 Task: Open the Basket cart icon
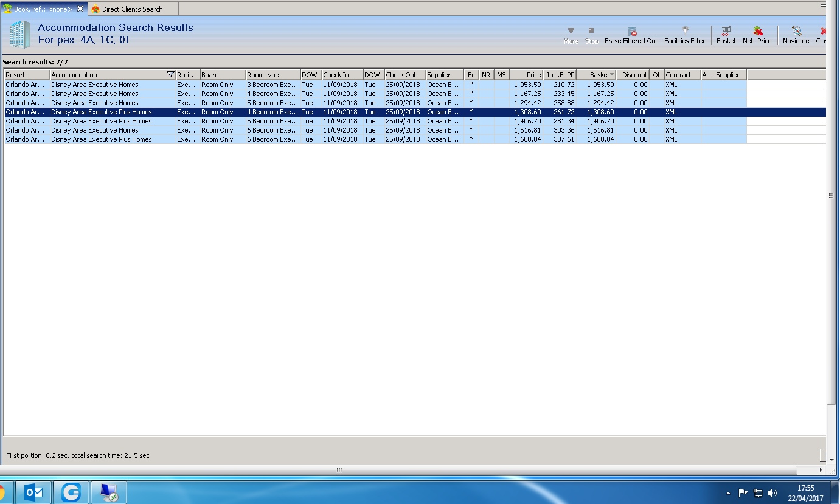726,31
